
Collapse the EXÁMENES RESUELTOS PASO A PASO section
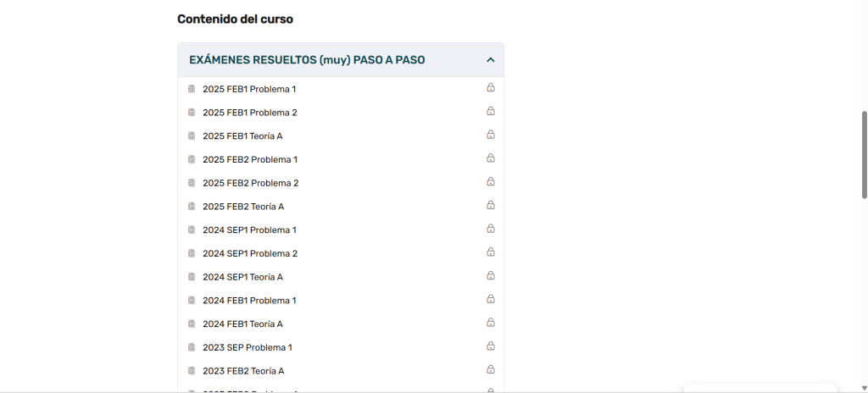click(x=307, y=60)
